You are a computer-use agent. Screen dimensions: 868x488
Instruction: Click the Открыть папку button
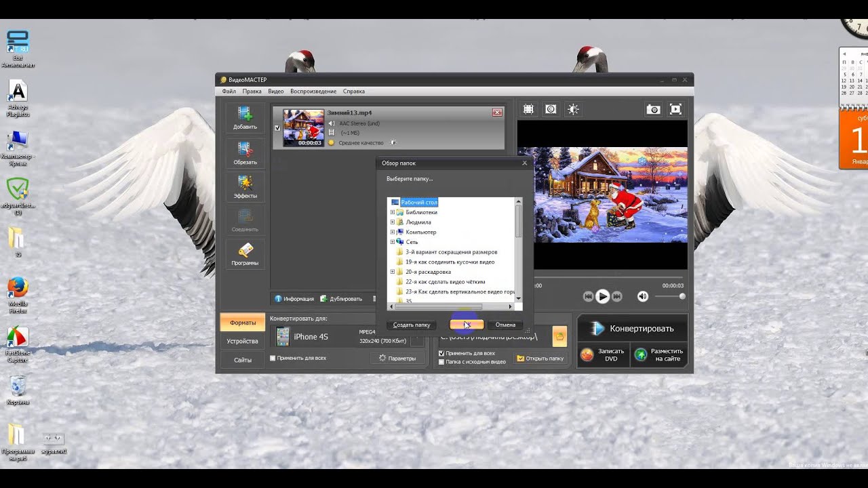pyautogui.click(x=540, y=358)
